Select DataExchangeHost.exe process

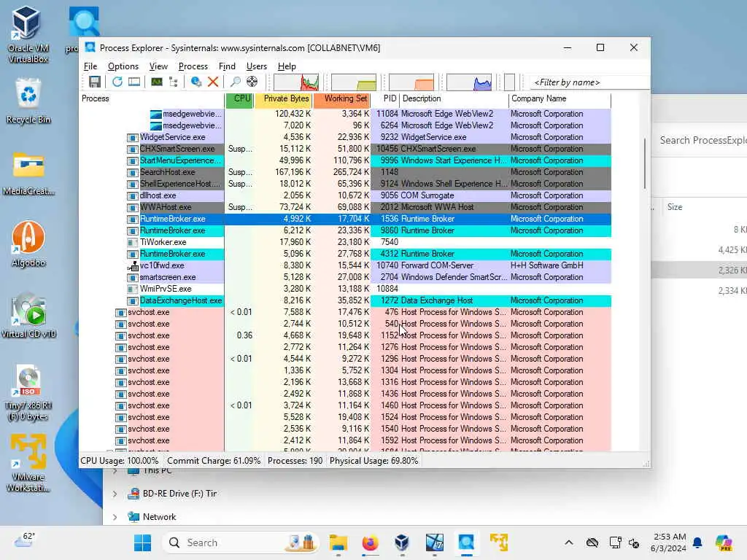click(x=345, y=300)
